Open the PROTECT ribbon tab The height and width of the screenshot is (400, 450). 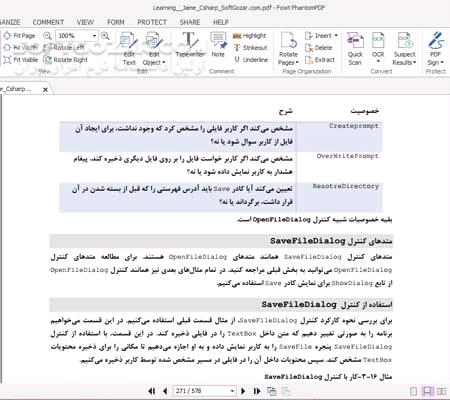click(x=152, y=22)
